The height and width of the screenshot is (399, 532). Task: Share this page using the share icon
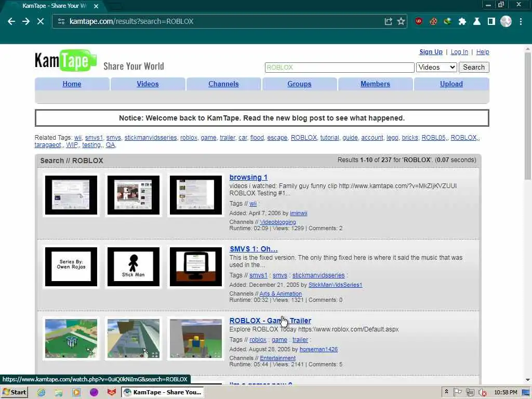tap(388, 21)
